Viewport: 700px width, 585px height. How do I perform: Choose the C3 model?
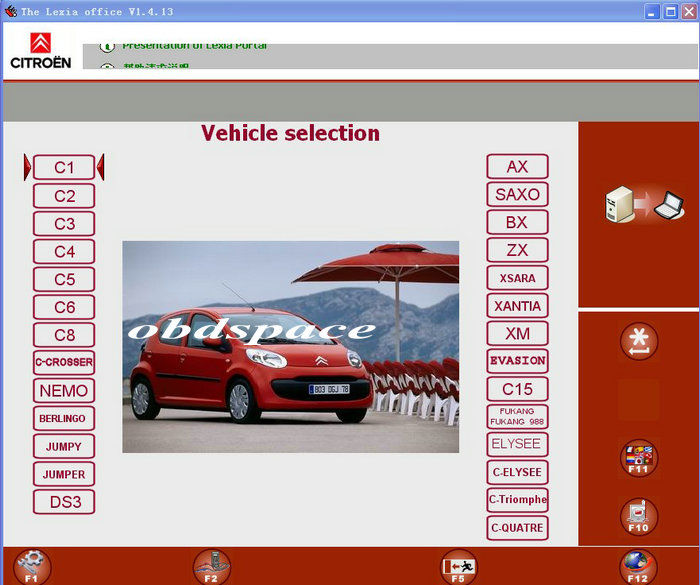pos(64,223)
